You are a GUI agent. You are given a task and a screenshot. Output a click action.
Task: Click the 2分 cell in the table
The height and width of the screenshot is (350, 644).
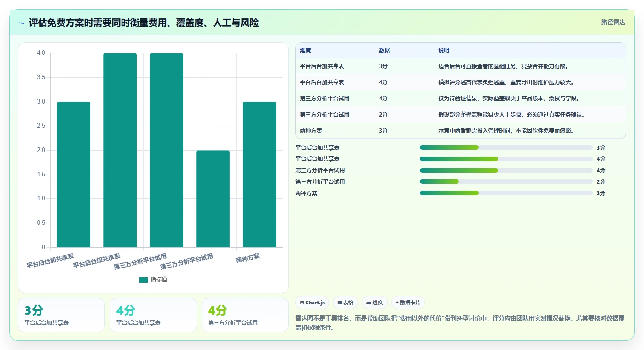point(383,115)
